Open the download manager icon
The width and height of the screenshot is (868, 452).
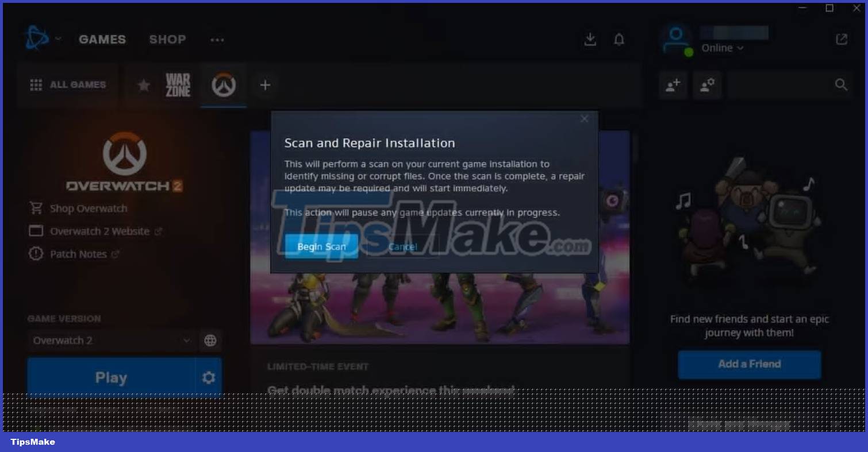pyautogui.click(x=590, y=39)
